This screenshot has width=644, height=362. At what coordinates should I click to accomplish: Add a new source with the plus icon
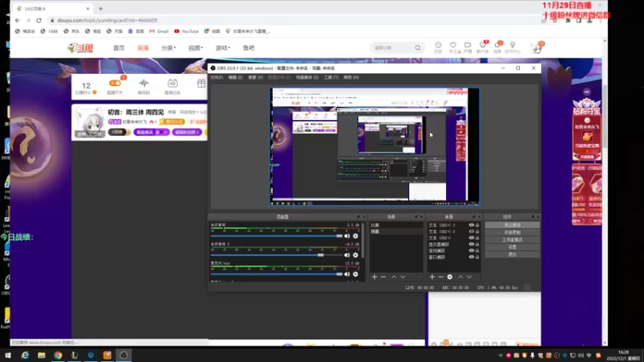432,277
